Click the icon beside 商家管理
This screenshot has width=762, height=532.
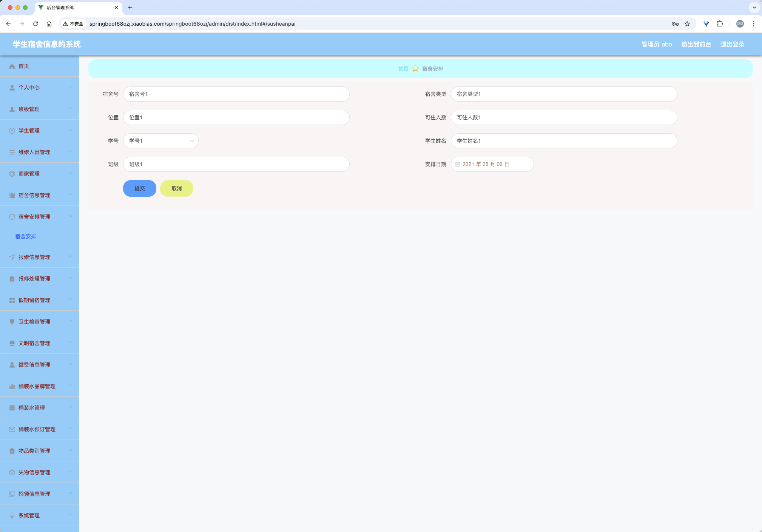(12, 174)
